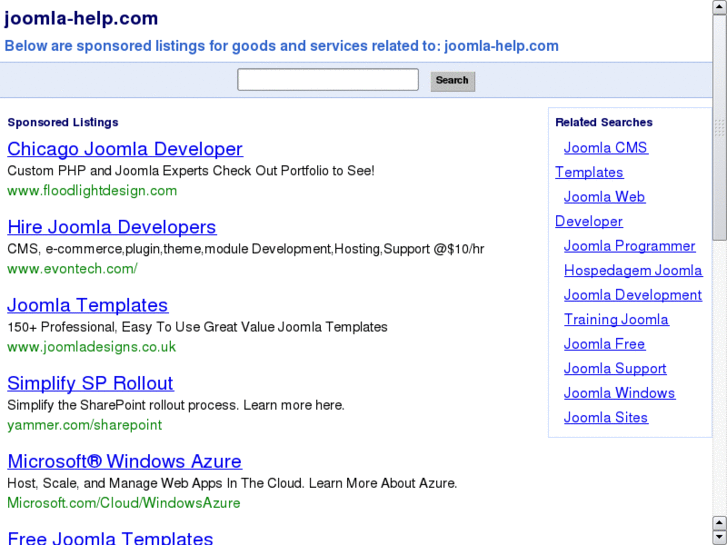This screenshot has height=545, width=727.
Task: Click the joomla-help.com page heading
Action: [81, 19]
